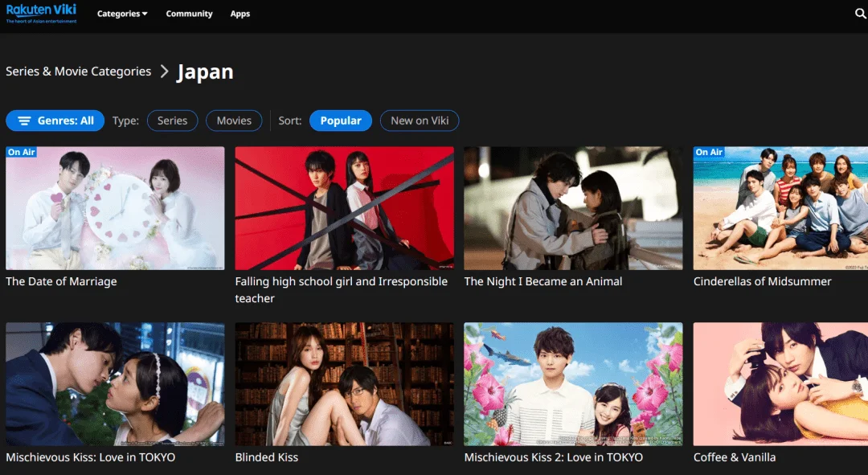Click Blinded Kiss title text
This screenshot has width=868, height=475.
[266, 457]
